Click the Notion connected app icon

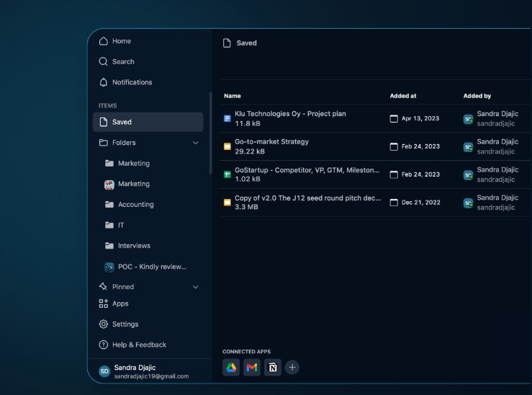(x=272, y=368)
